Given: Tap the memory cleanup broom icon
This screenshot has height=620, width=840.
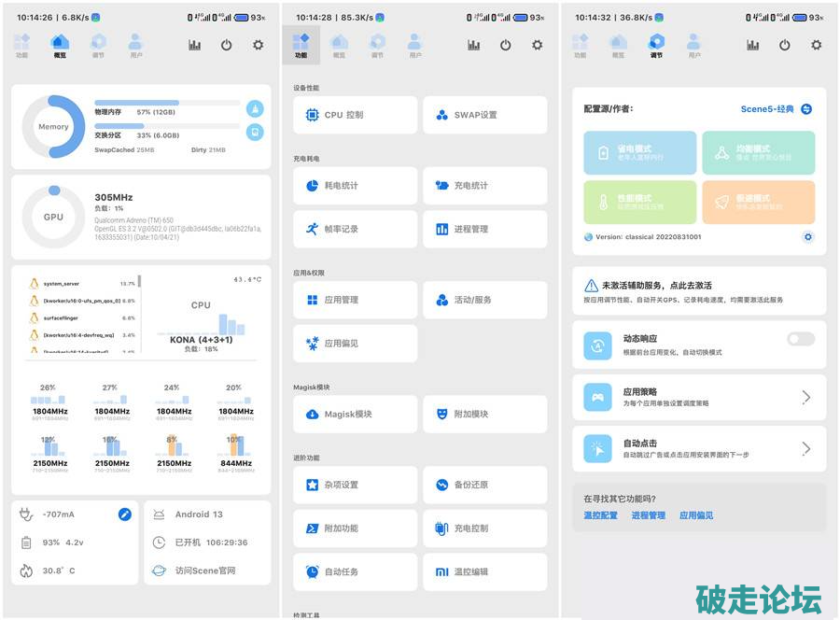Looking at the screenshot, I should pos(255,109).
